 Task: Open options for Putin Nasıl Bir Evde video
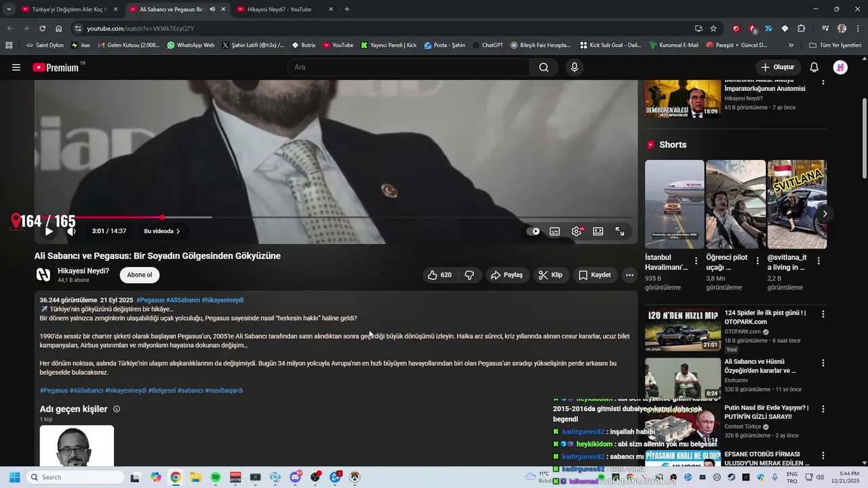823,409
